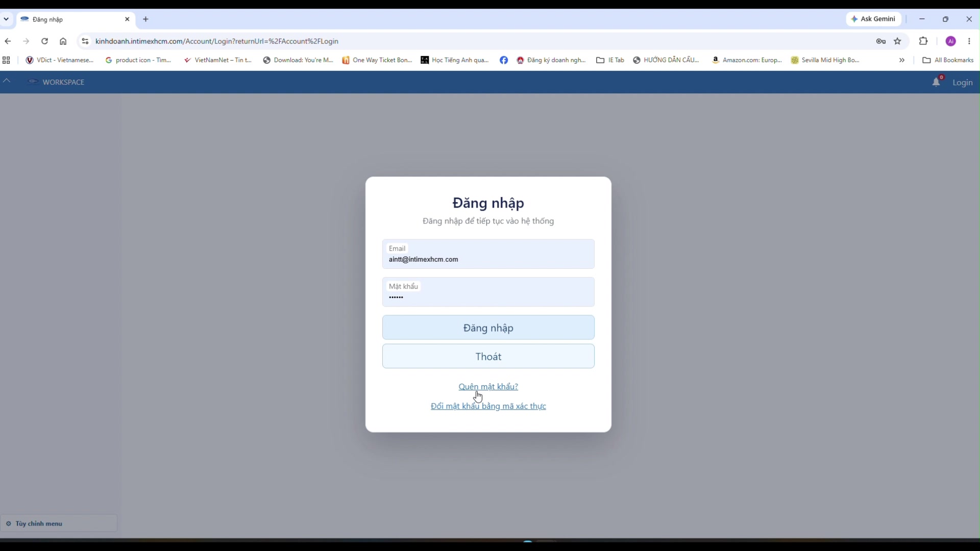This screenshot has height=551, width=980.
Task: Collapse the top bar with the up chevron
Action: click(7, 81)
